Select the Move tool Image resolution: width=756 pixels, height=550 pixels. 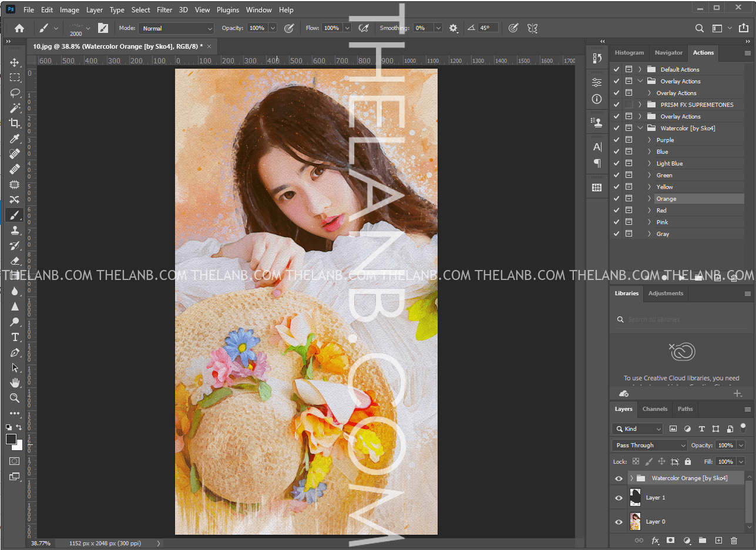click(15, 62)
